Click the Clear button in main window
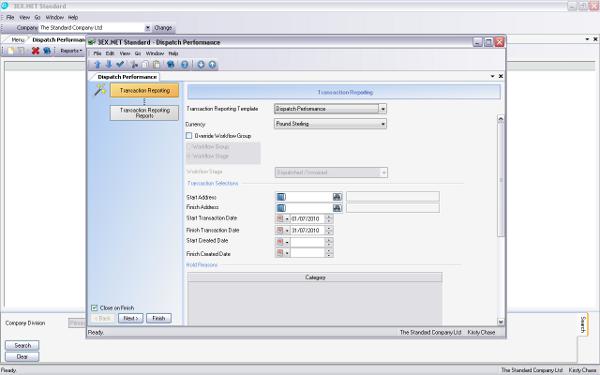 (x=22, y=357)
